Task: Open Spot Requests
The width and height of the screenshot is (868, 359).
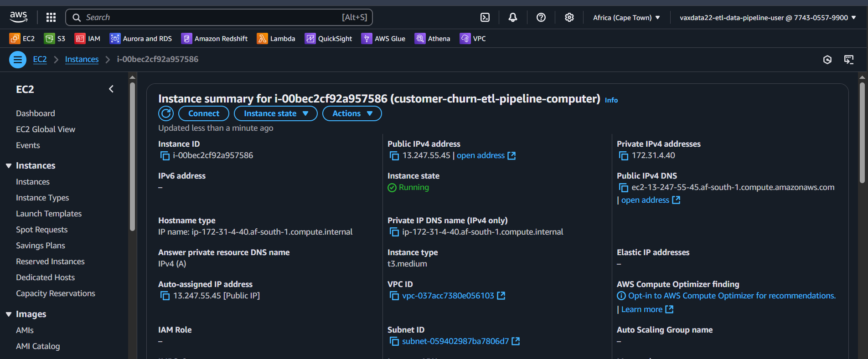Action: click(x=41, y=230)
